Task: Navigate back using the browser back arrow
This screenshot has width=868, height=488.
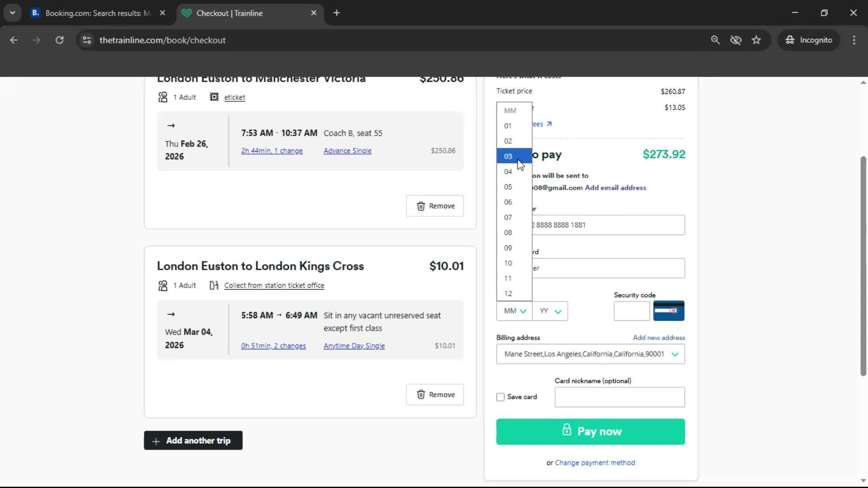Action: (x=14, y=40)
